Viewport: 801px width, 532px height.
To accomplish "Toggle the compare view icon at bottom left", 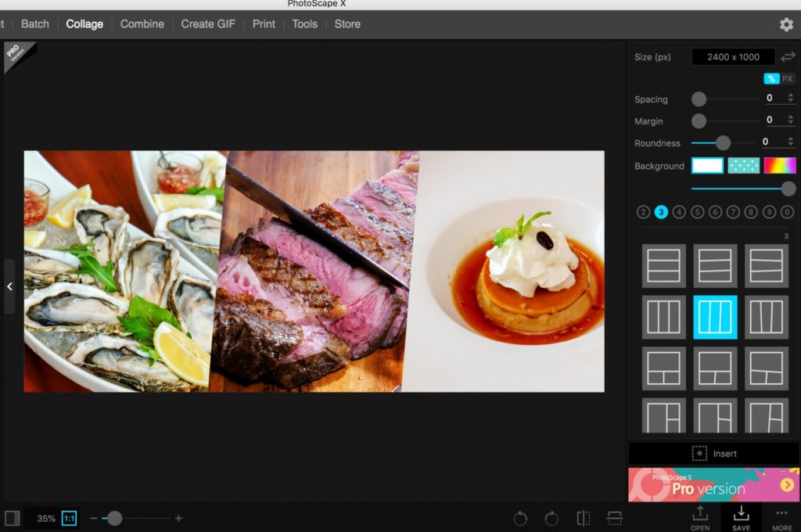I will click(13, 518).
